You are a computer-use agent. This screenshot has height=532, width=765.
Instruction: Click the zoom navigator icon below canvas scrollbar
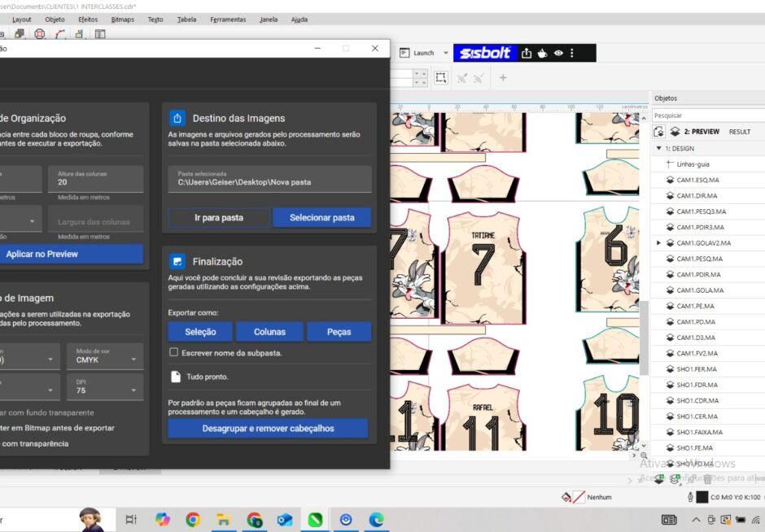pyautogui.click(x=644, y=456)
